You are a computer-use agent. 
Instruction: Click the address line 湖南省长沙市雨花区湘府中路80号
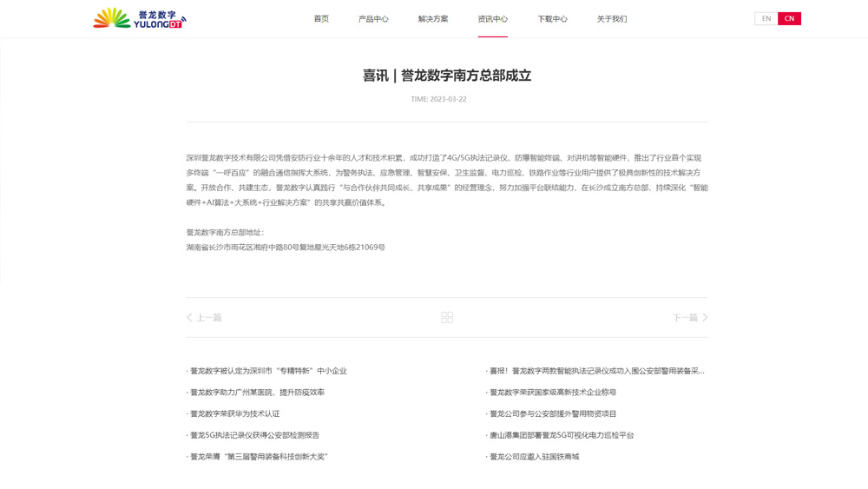[x=286, y=247]
